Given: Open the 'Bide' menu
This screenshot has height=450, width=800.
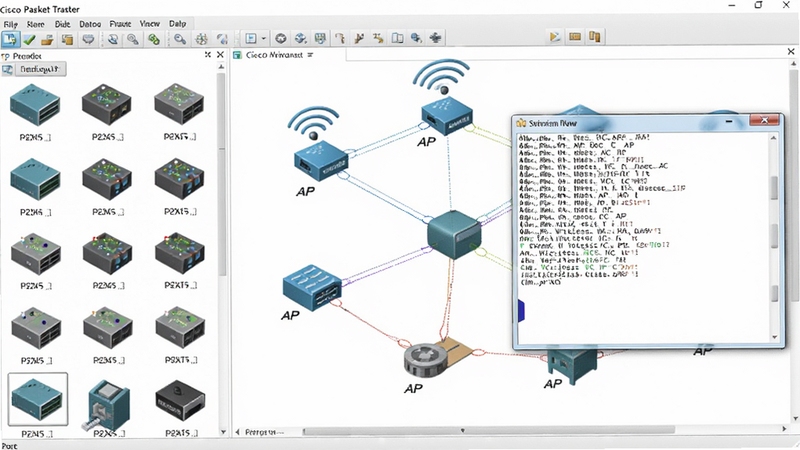Looking at the screenshot, I should 62,24.
